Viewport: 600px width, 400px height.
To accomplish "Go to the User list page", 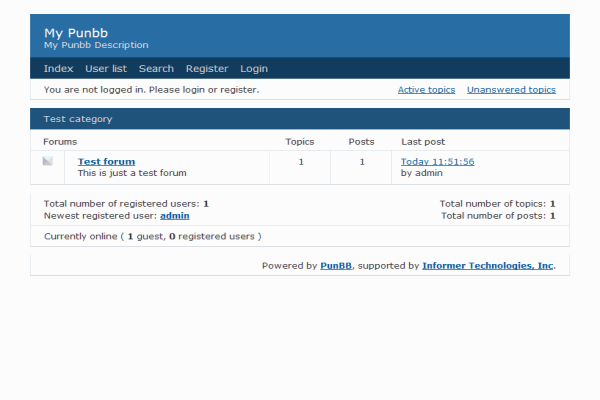I will click(106, 69).
